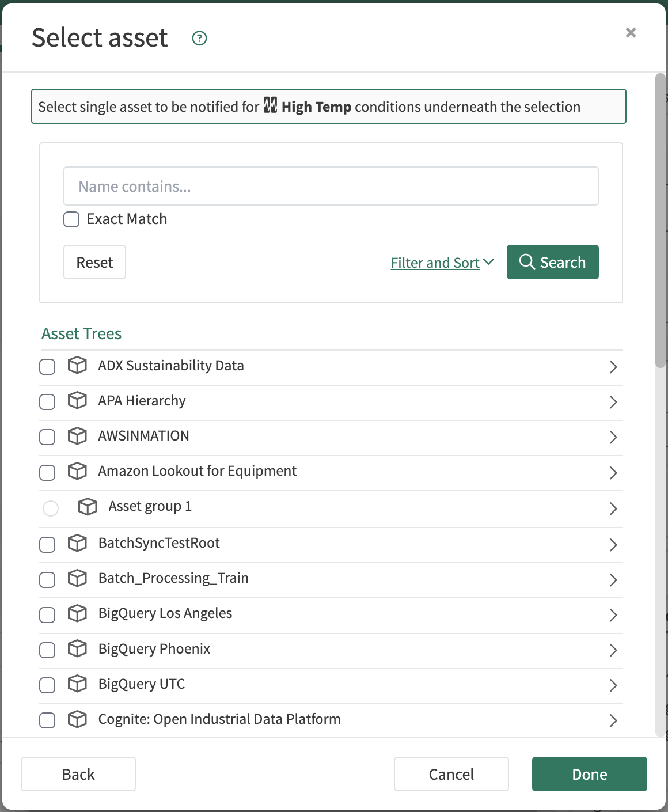Check the AWSINMATION asset checkbox
The height and width of the screenshot is (812, 668).
coord(47,437)
